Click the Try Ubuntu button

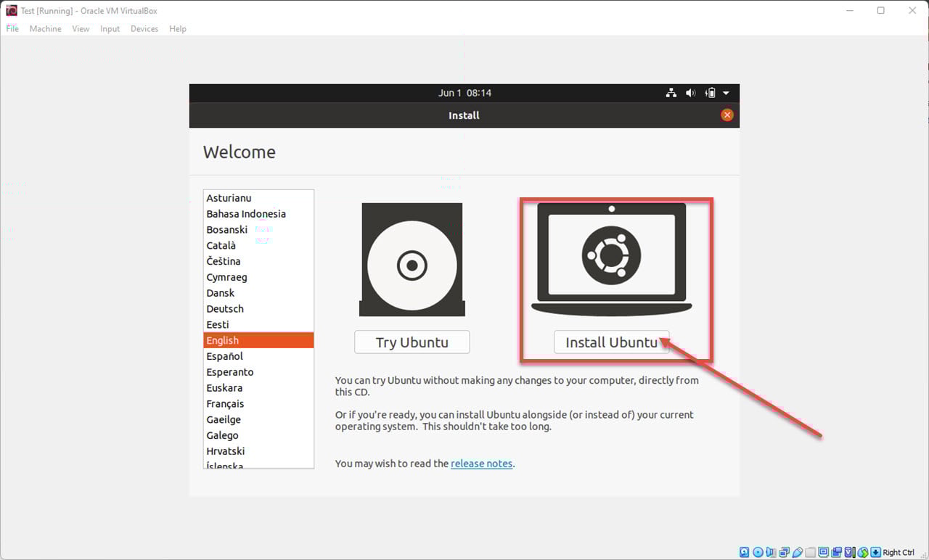pos(412,342)
